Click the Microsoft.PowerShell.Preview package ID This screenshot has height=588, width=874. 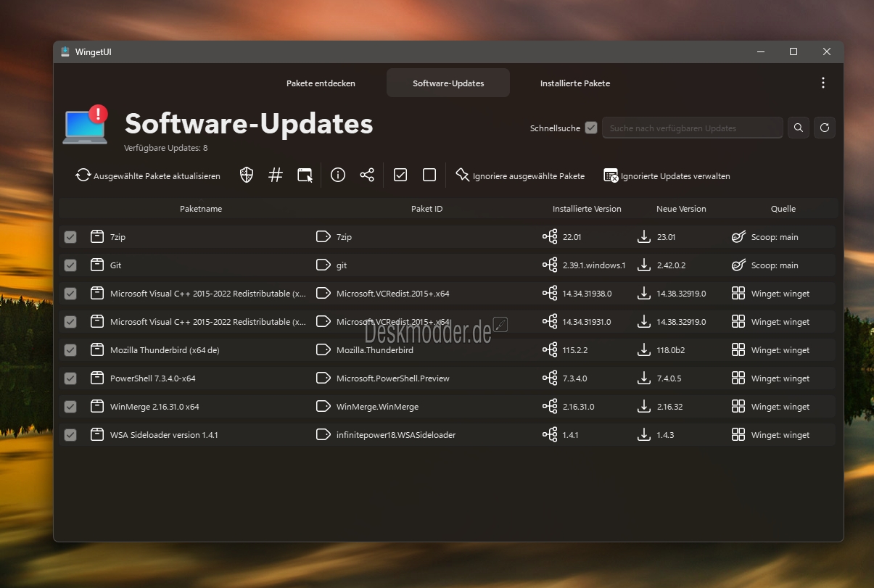(393, 378)
